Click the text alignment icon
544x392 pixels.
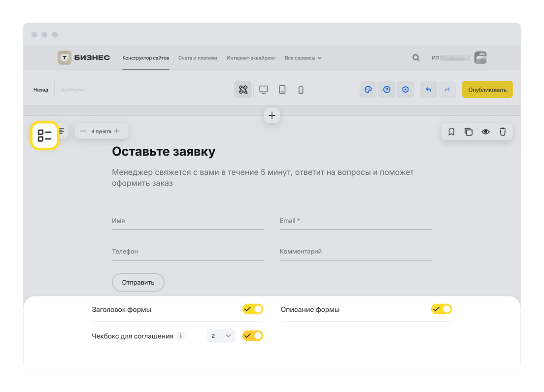[62, 131]
